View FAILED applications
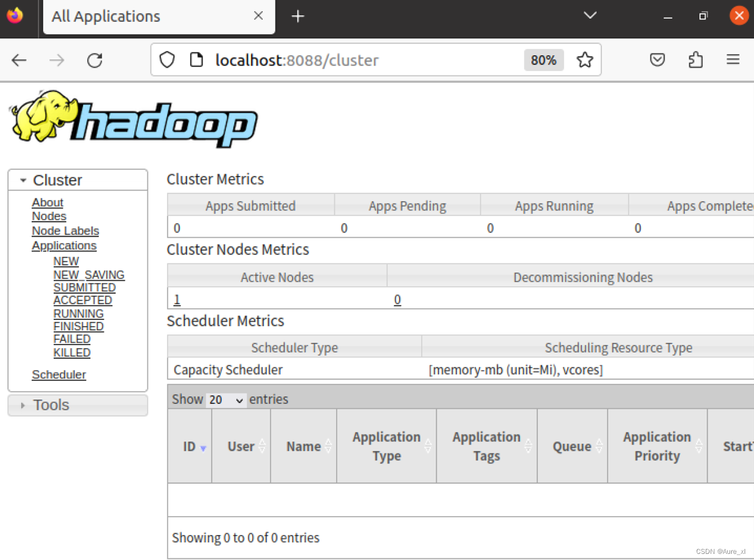Viewport: 754px width, 560px height. 72,339
